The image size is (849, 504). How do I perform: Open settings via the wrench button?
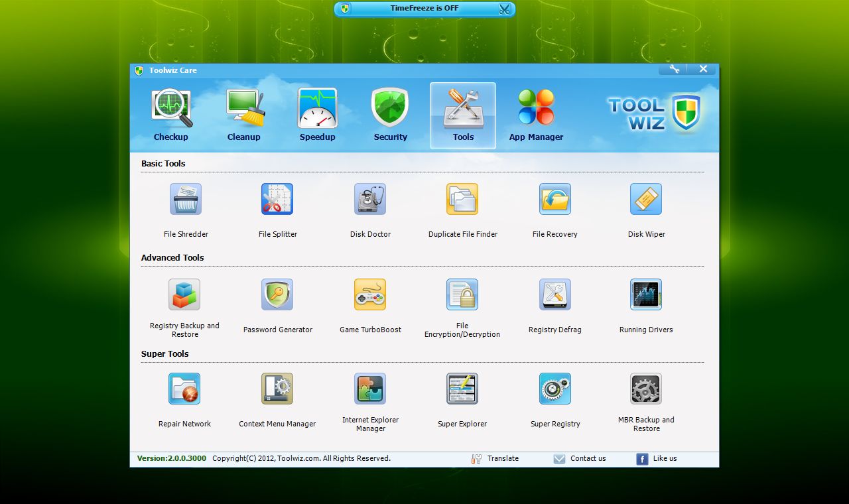click(x=674, y=69)
